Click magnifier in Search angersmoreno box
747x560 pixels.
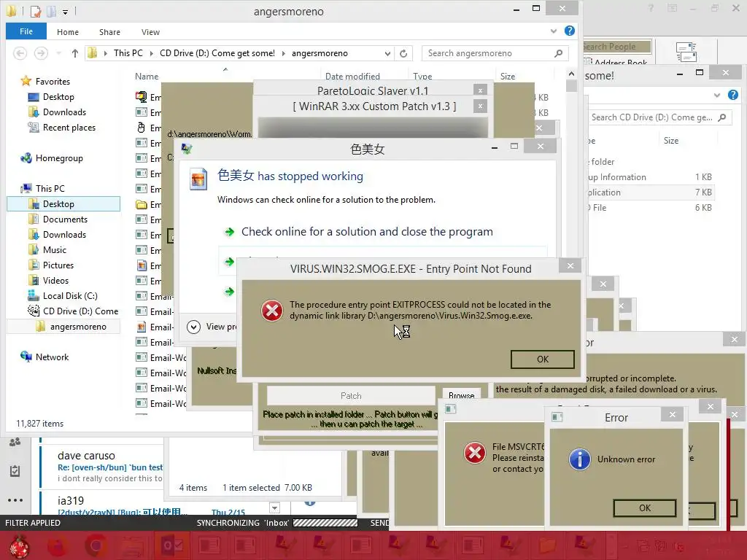[x=558, y=53]
